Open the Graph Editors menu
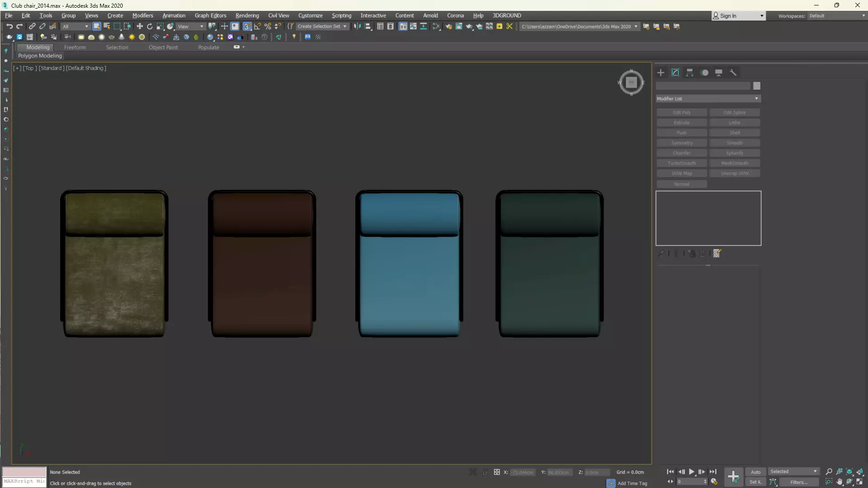Viewport: 868px width, 488px height. (210, 15)
